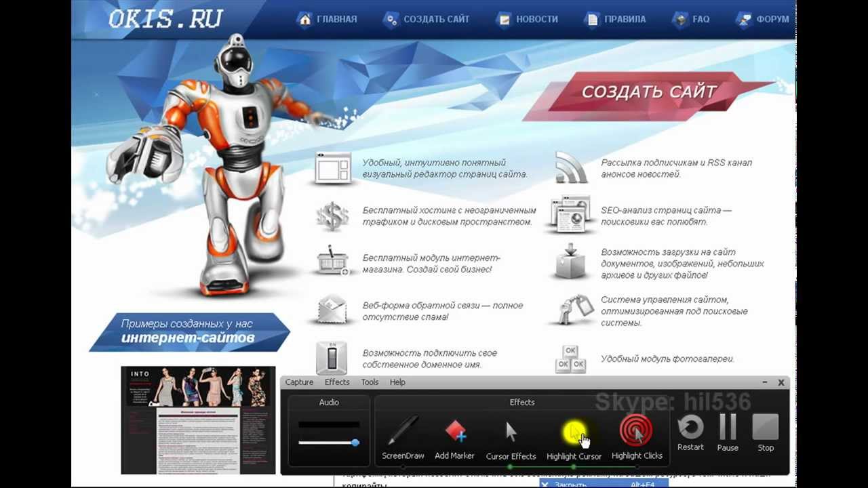The height and width of the screenshot is (488, 868).
Task: Click the site management keys icon
Action: pyautogui.click(x=576, y=310)
